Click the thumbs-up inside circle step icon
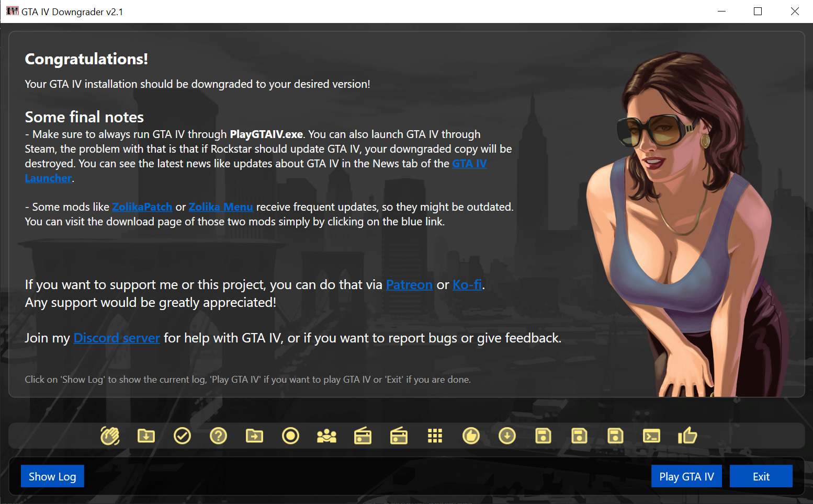813x504 pixels. pyautogui.click(x=471, y=436)
